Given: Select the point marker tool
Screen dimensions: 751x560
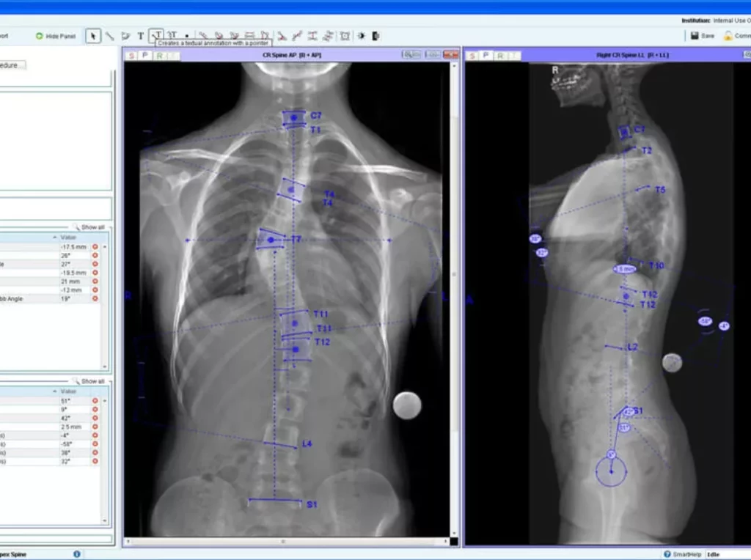Looking at the screenshot, I should (x=187, y=35).
